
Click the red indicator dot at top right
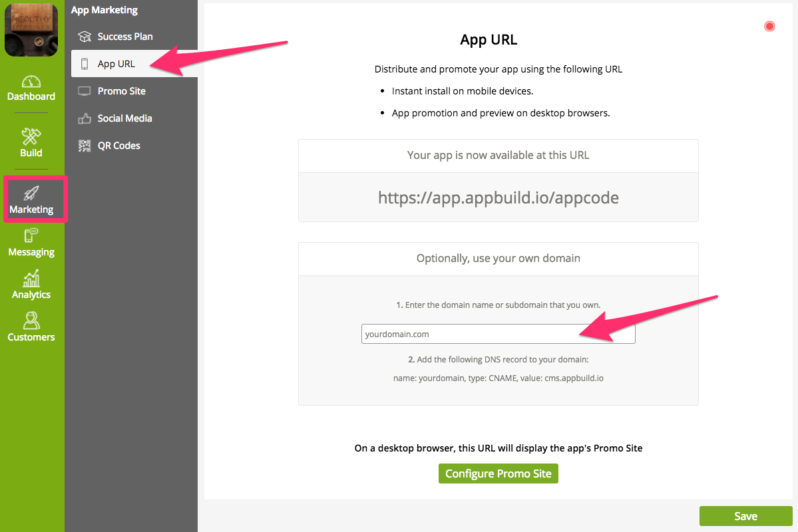tap(769, 27)
